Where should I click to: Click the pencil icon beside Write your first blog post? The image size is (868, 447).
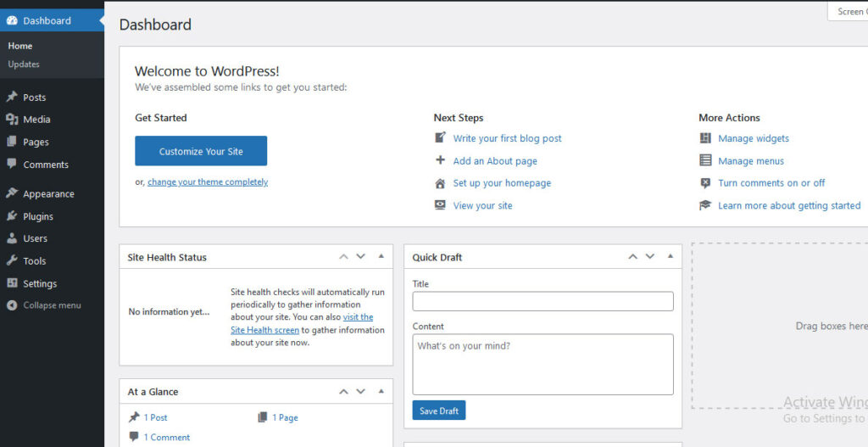tap(440, 137)
